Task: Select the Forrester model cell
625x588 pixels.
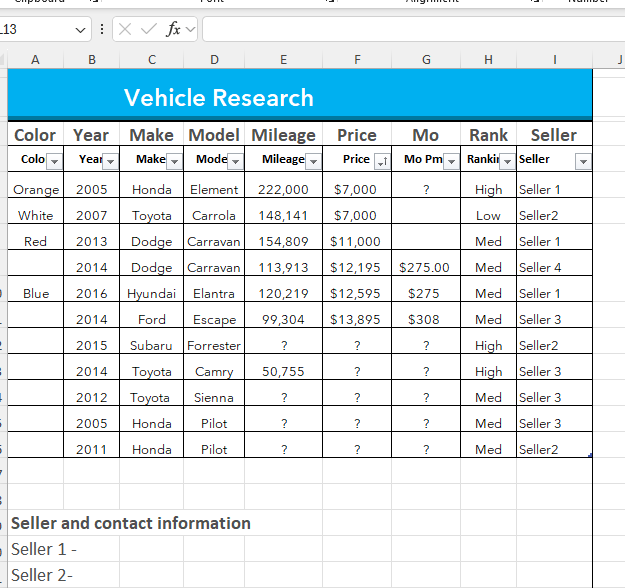Action: click(214, 341)
